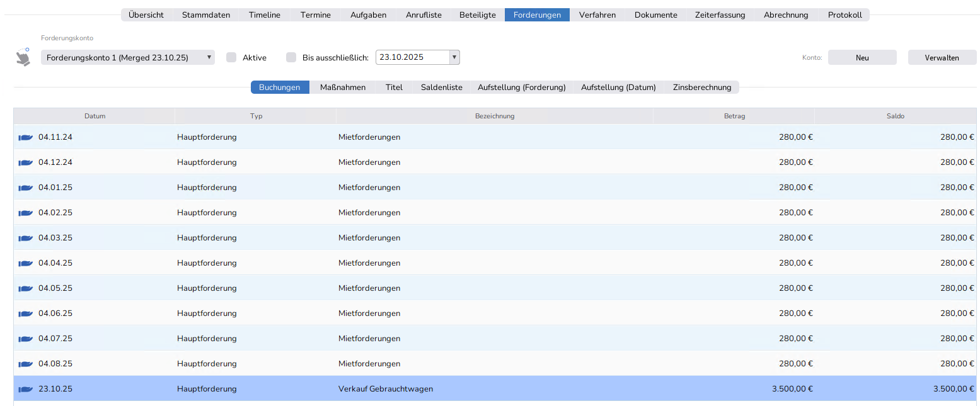Select the Verkauf Gebrauchtwagen row
The width and height of the screenshot is (980, 406).
386,389
